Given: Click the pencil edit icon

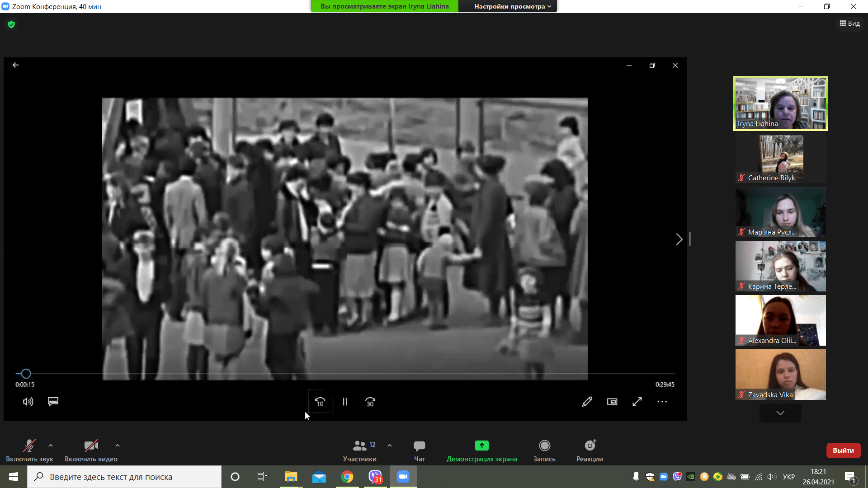Looking at the screenshot, I should pos(587,402).
